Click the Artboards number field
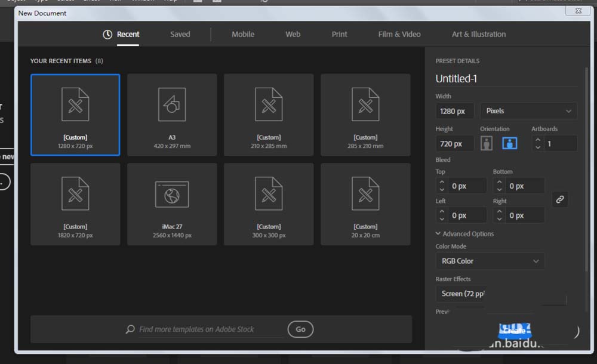 pos(561,144)
